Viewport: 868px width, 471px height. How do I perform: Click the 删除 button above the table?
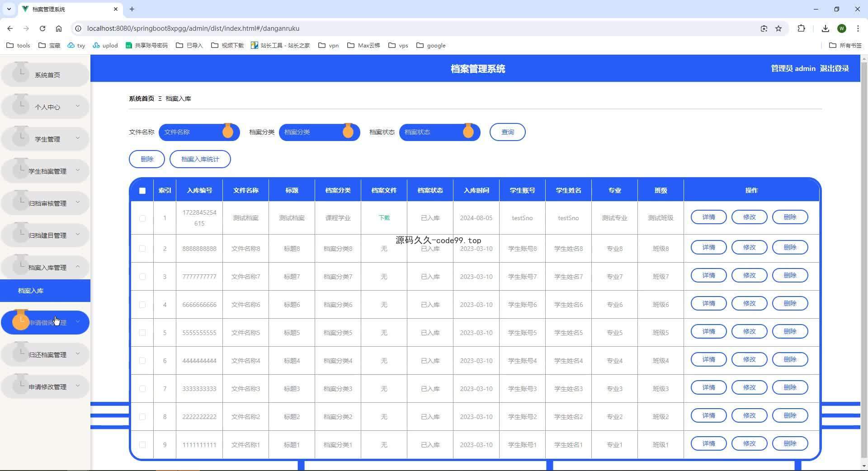147,159
